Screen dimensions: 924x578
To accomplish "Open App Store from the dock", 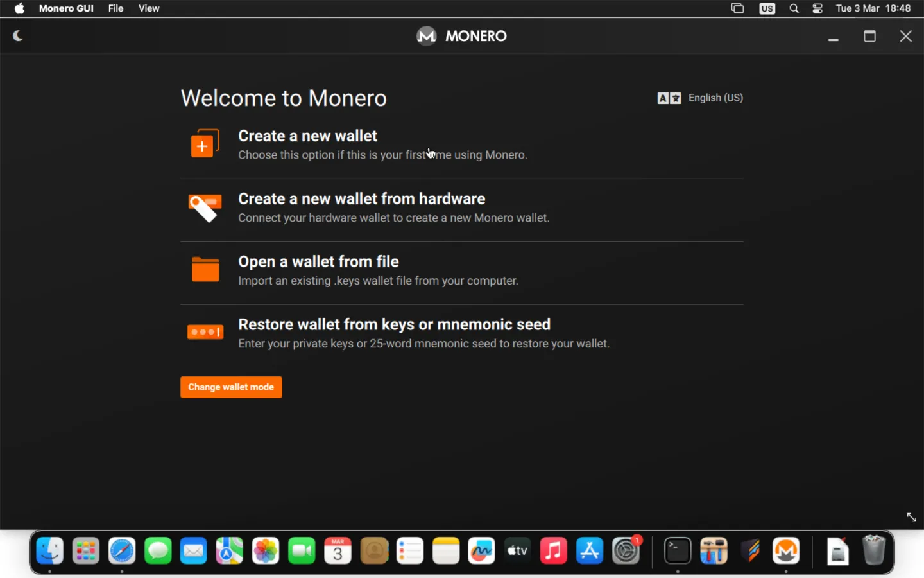I will click(x=590, y=551).
